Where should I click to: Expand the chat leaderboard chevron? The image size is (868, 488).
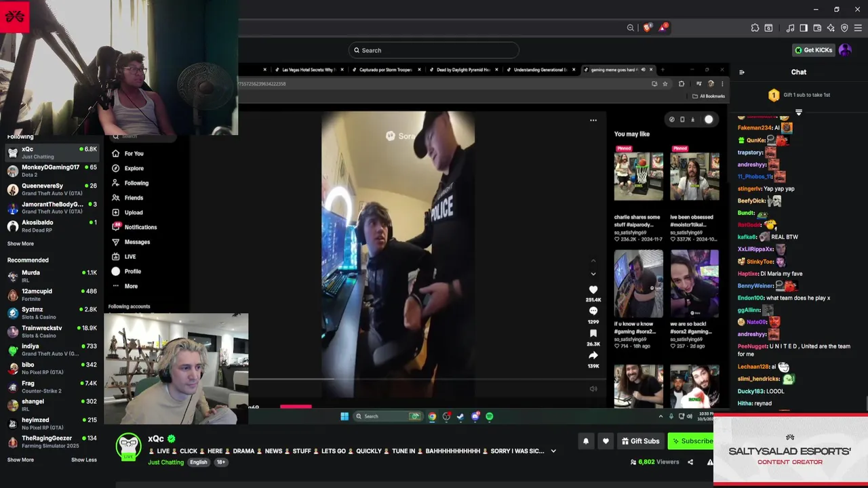[799, 113]
